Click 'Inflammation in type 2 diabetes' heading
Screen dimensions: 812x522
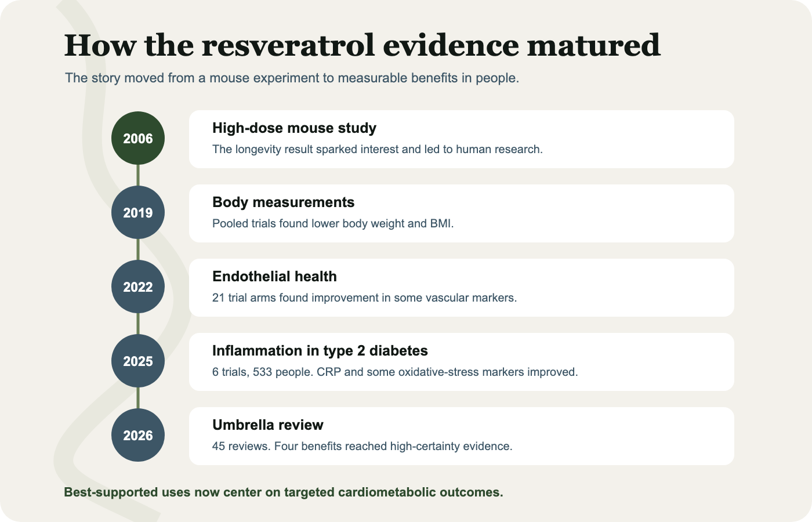click(x=320, y=351)
